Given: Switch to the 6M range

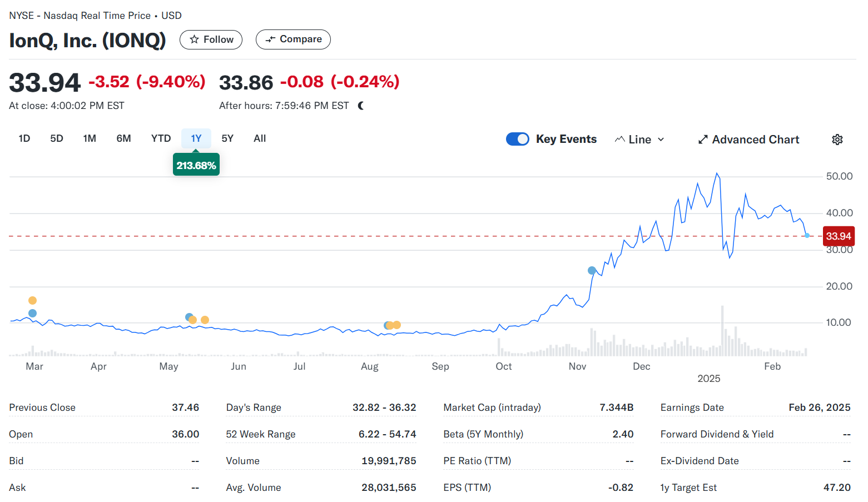Looking at the screenshot, I should 123,138.
